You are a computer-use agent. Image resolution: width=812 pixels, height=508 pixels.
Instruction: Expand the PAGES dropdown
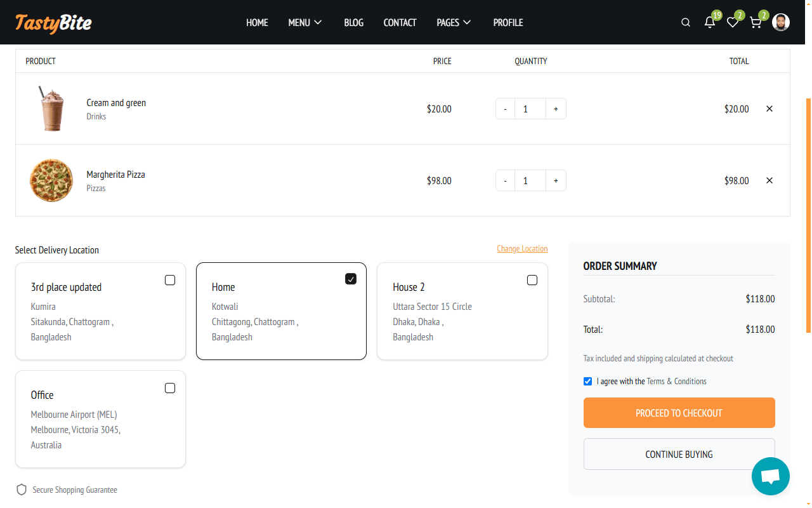pyautogui.click(x=454, y=23)
